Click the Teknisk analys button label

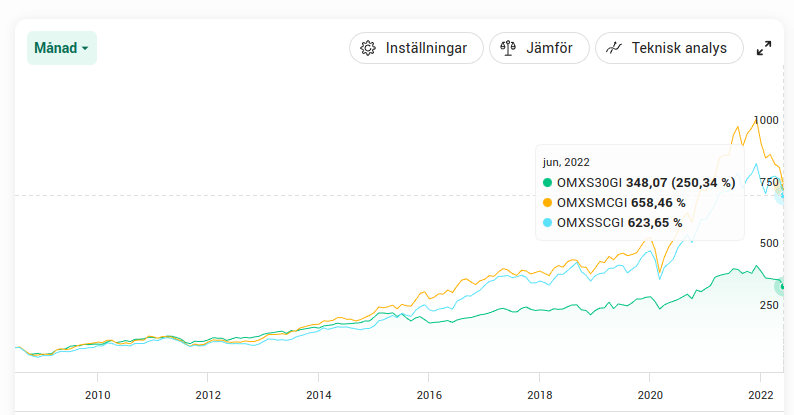coord(679,48)
